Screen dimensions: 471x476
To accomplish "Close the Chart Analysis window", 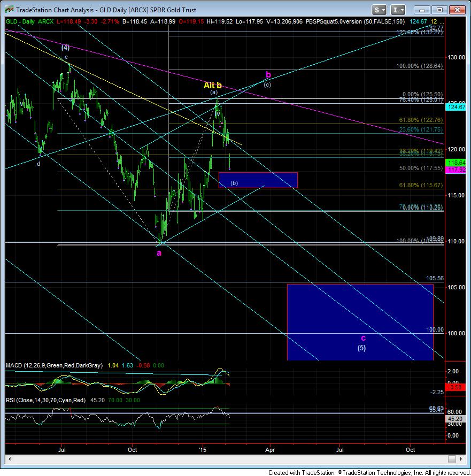I will [x=457, y=10].
